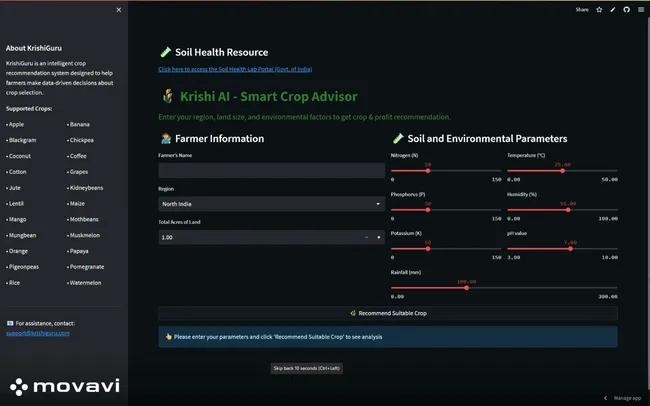Click the 'About KrishiGuru' sidebar heading
650x406 pixels.
(x=34, y=48)
